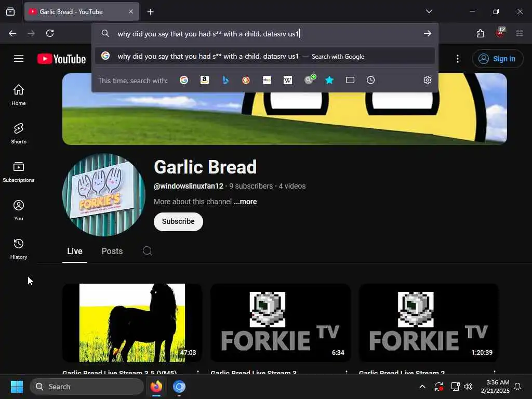Open the 1:20:39 Forkie TV video
This screenshot has height=399, width=532.
[429, 323]
